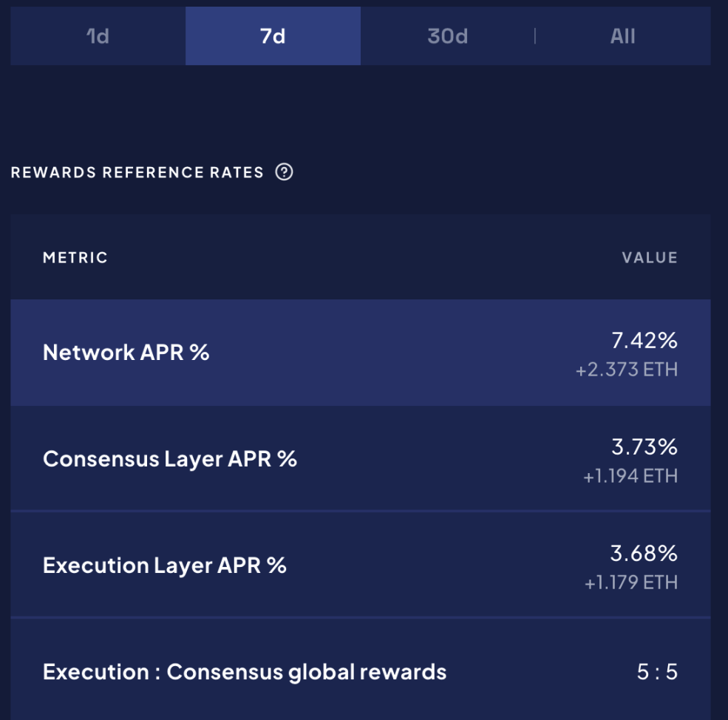Click the +1.194 ETH consensus reward amount
Screen dimensions: 728x720
coord(630,476)
